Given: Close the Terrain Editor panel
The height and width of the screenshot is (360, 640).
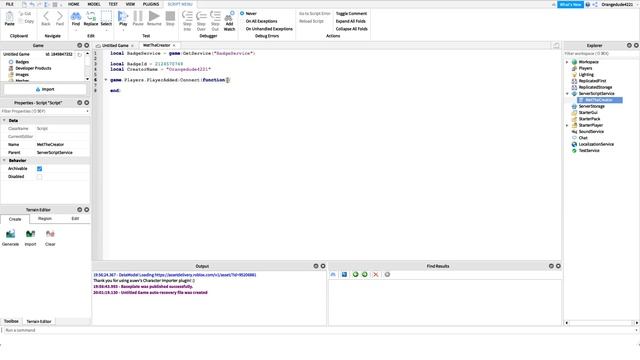Looking at the screenshot, I should click(x=87, y=210).
